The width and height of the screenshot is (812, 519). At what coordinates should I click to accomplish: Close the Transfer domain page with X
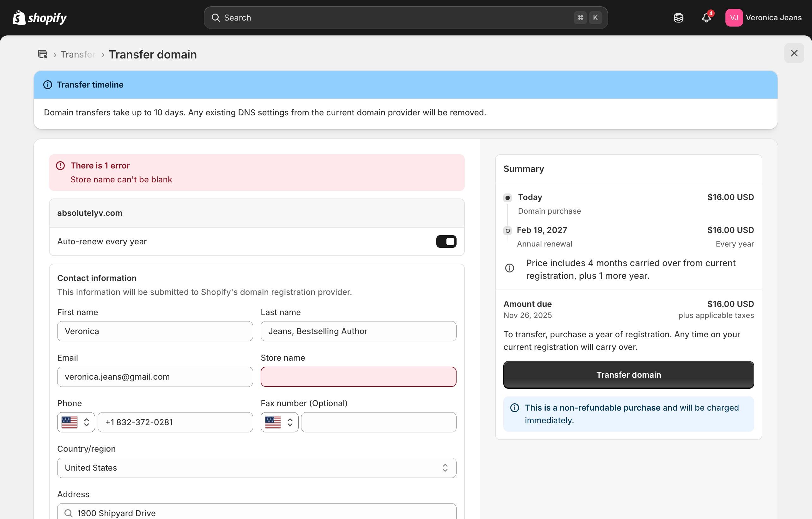[x=794, y=53]
